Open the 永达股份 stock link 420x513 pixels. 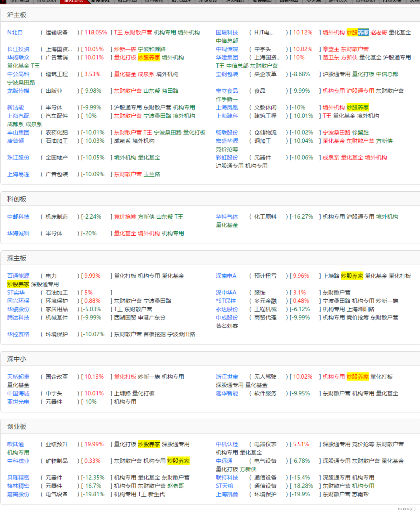click(227, 309)
